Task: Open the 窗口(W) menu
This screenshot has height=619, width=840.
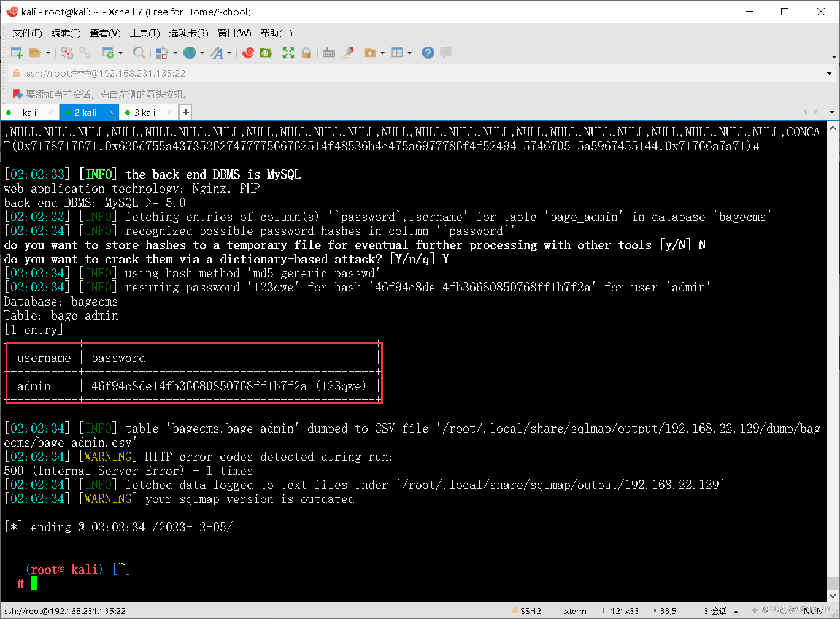Action: pos(234,33)
